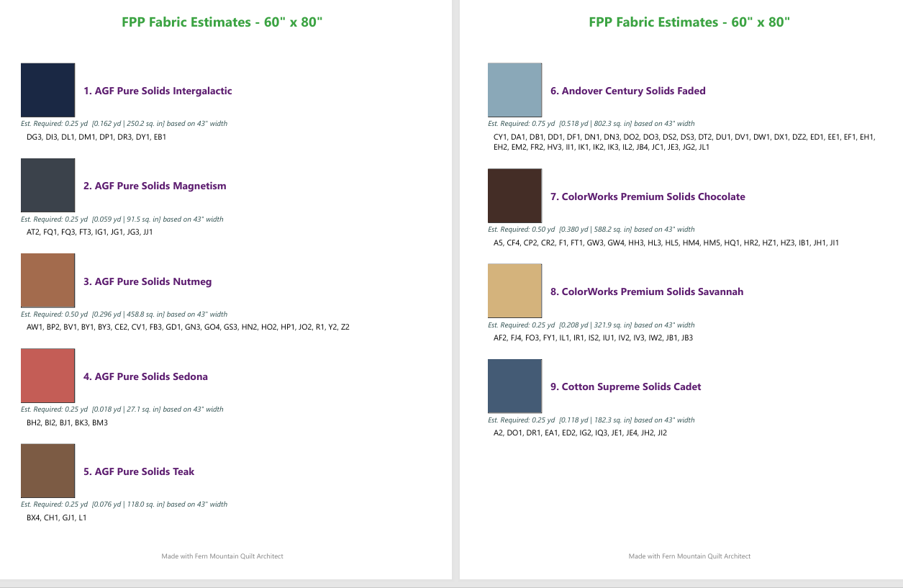Click heading '2. AGF Pure Solids Magnetism'

pyautogui.click(x=155, y=186)
